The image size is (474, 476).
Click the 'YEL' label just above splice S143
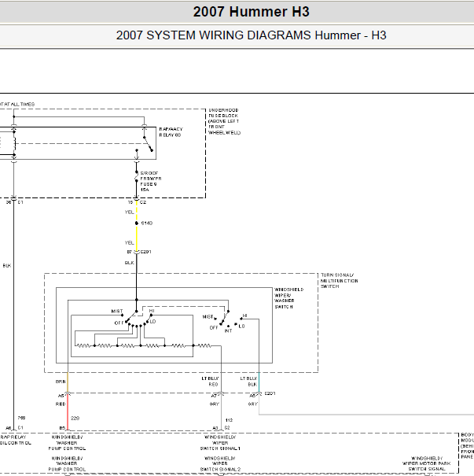129,212
